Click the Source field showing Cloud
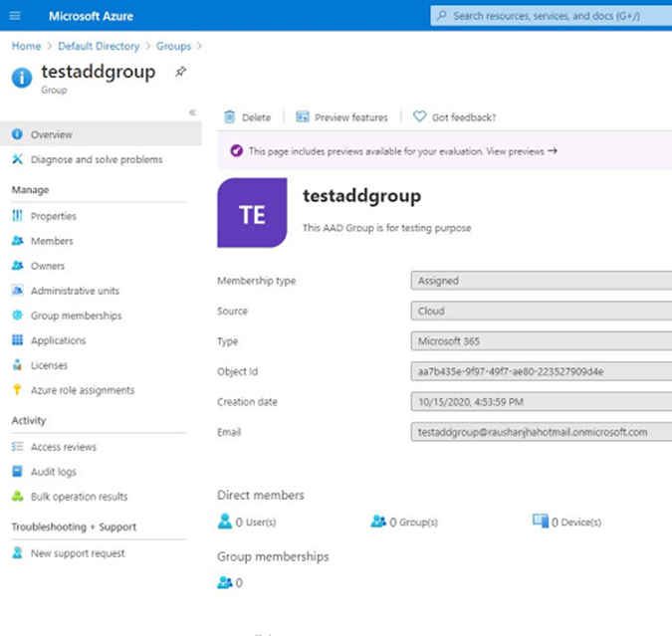This screenshot has height=636, width=672. coord(542,311)
